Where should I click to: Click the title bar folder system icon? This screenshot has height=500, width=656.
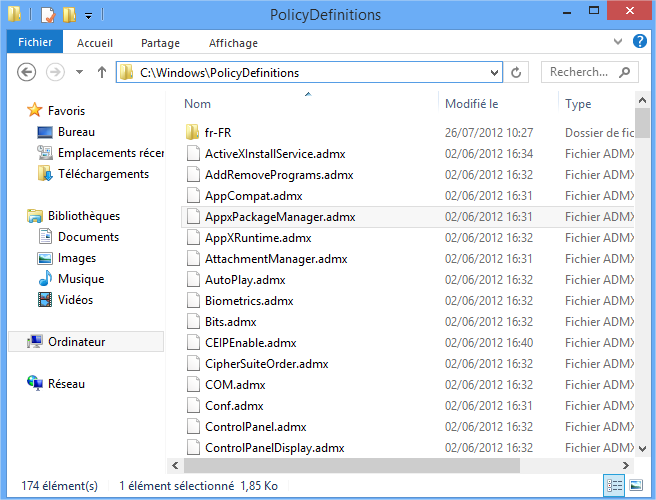[x=15, y=14]
